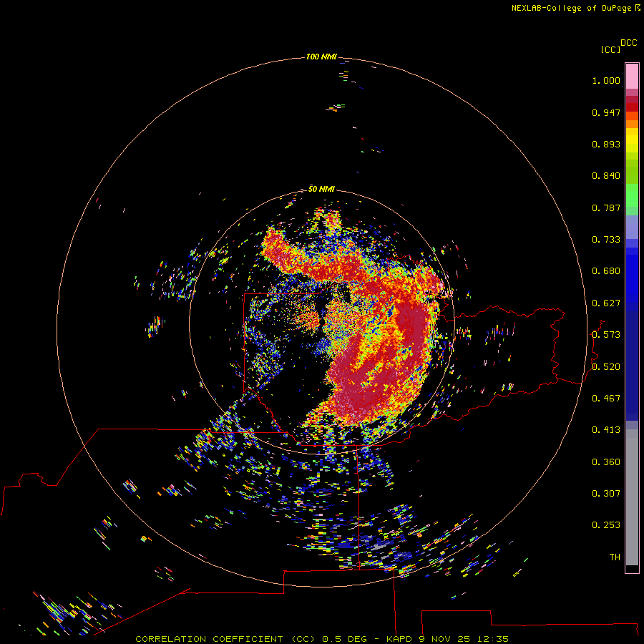Click the [CC] label above color bar
The height and width of the screenshot is (644, 644).
point(610,49)
